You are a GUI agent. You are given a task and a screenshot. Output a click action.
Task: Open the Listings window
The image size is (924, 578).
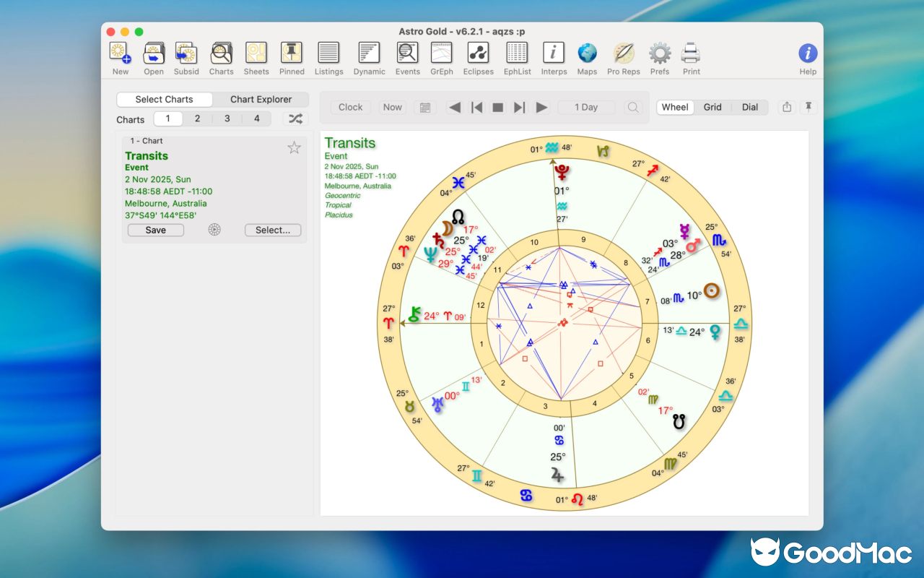click(x=328, y=58)
